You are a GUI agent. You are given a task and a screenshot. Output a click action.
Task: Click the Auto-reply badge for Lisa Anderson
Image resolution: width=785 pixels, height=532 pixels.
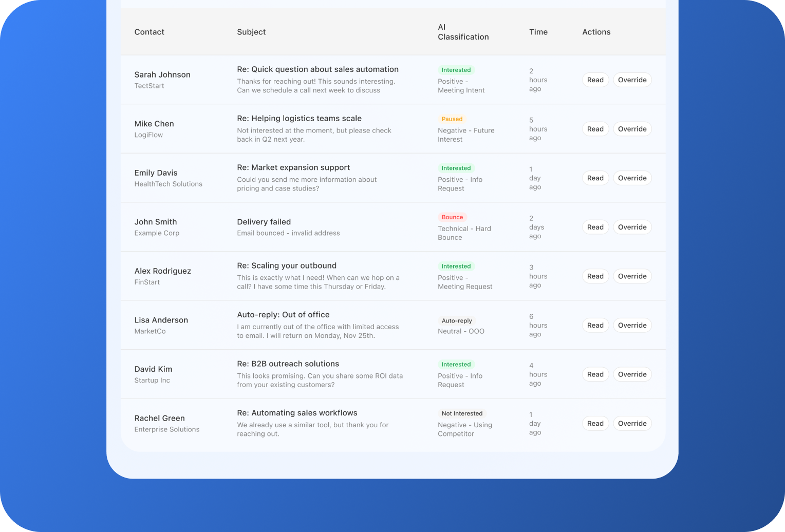coord(456,320)
